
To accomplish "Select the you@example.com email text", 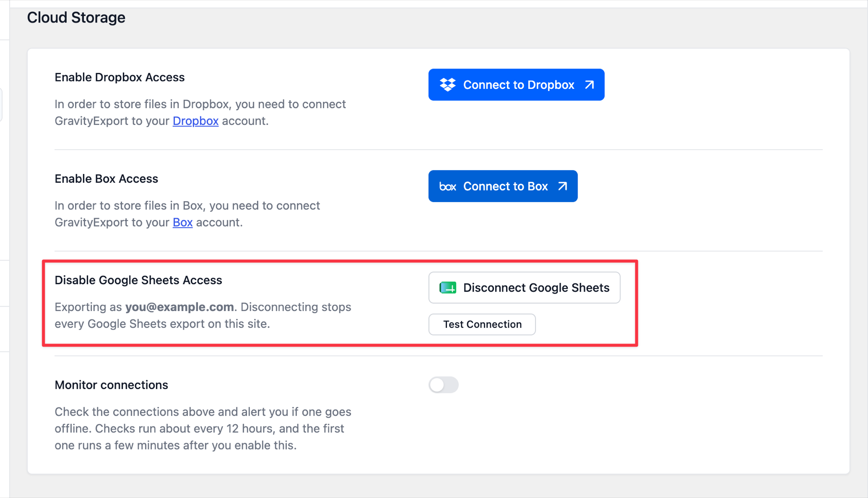I will pyautogui.click(x=180, y=307).
